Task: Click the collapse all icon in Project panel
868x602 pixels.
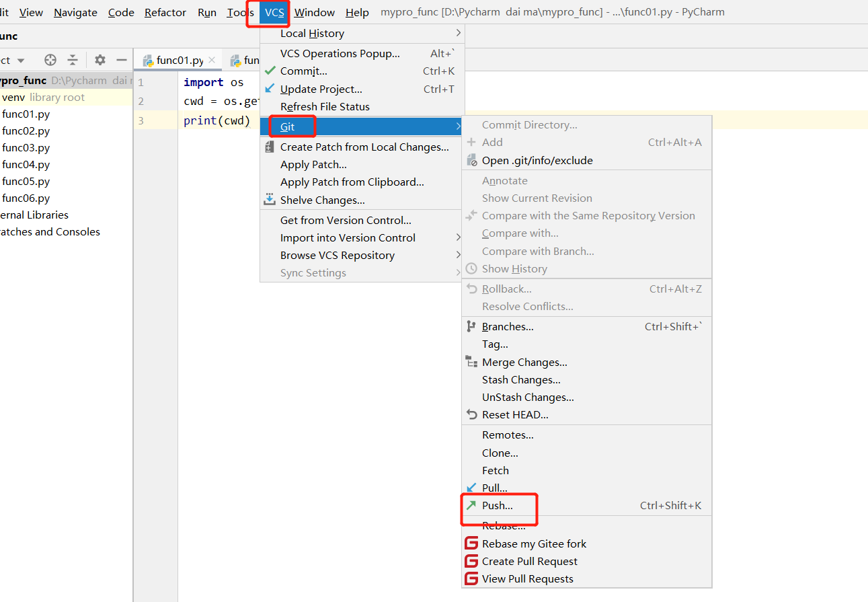Action: 73,60
